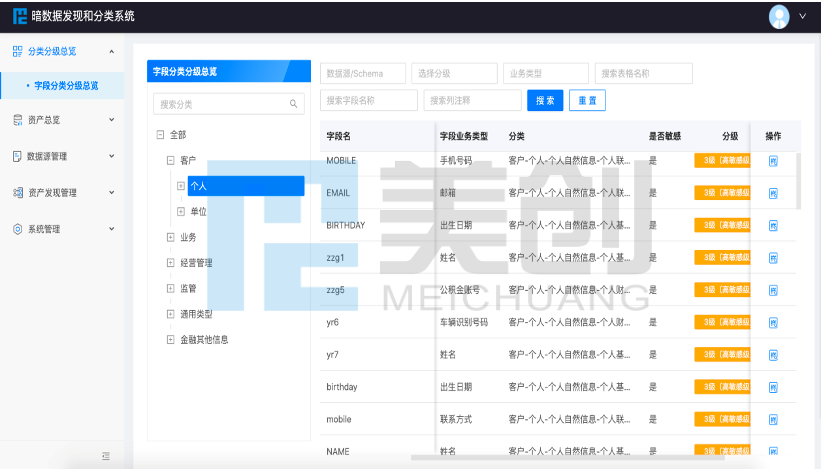Click the 分类分级总览 sidebar icon

point(18,51)
